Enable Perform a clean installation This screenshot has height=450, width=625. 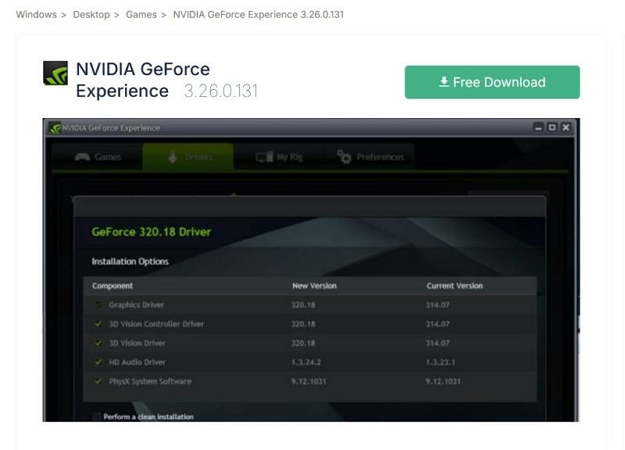click(x=96, y=417)
